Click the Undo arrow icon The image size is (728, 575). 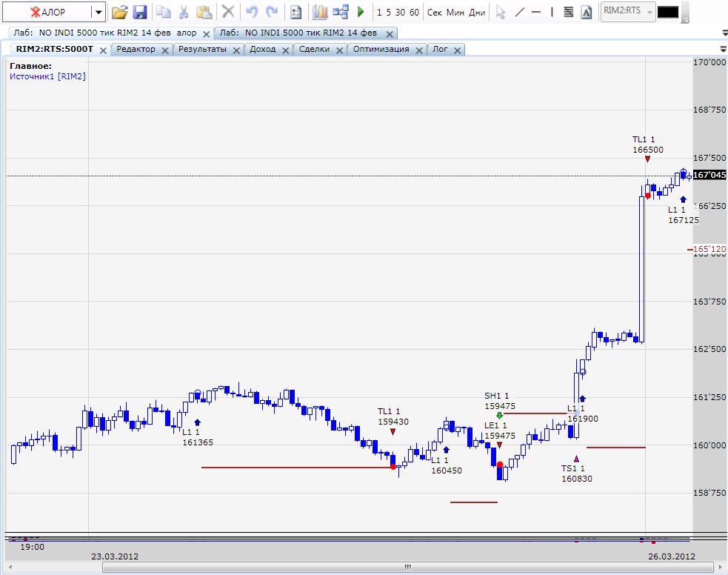click(x=252, y=12)
